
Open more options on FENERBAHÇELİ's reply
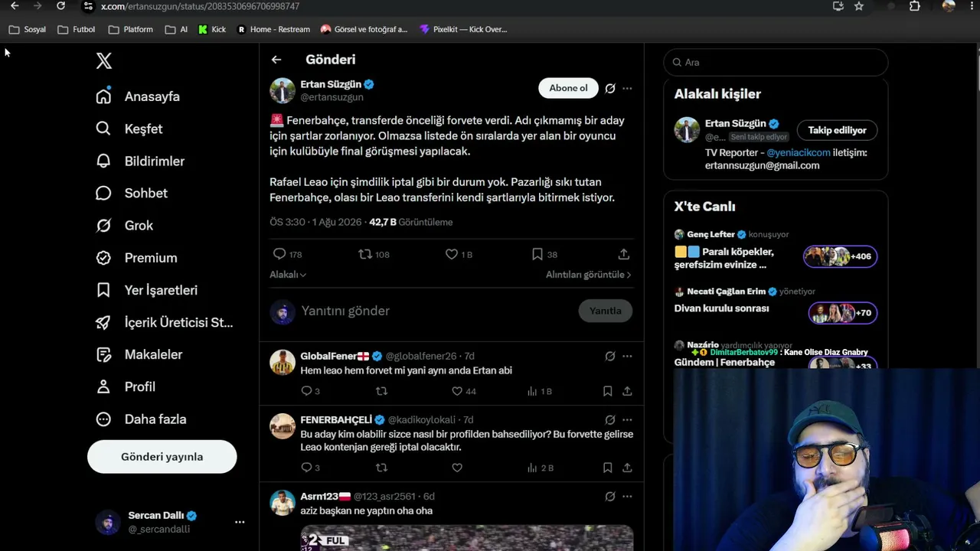pyautogui.click(x=627, y=419)
